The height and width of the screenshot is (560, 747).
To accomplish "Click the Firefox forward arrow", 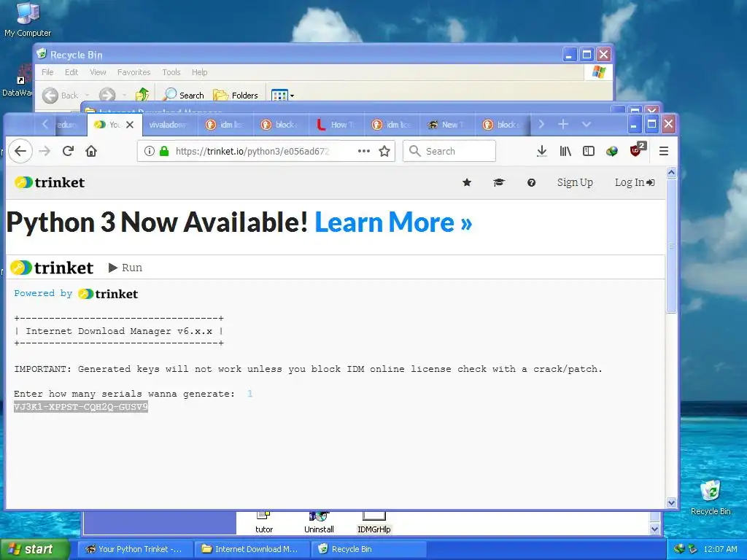I will tap(44, 151).
